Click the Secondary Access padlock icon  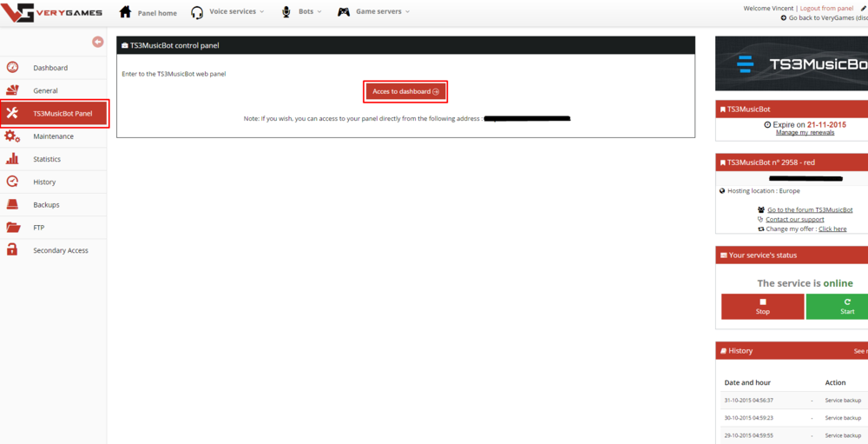pyautogui.click(x=12, y=250)
